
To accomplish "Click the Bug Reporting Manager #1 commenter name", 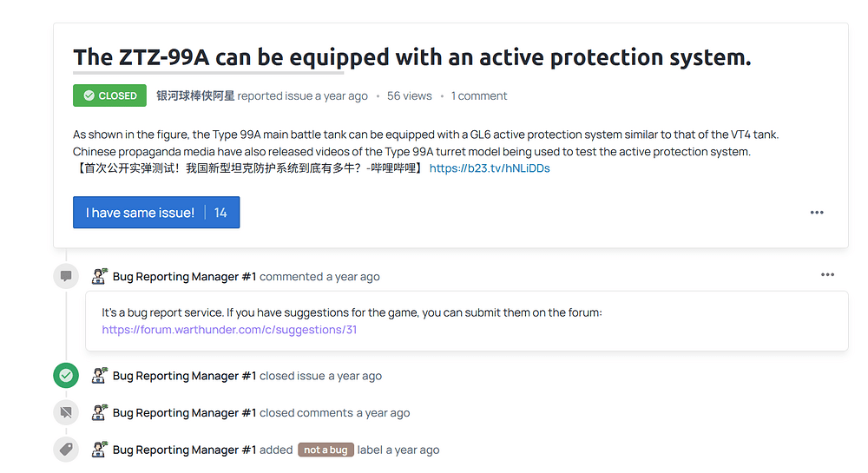I will tap(184, 277).
